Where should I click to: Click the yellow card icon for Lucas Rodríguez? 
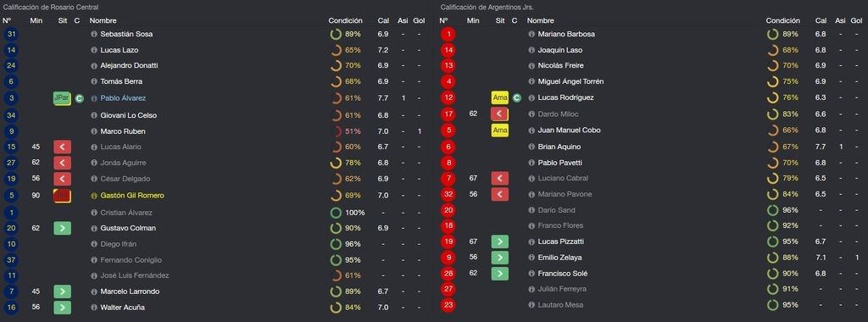(x=500, y=98)
